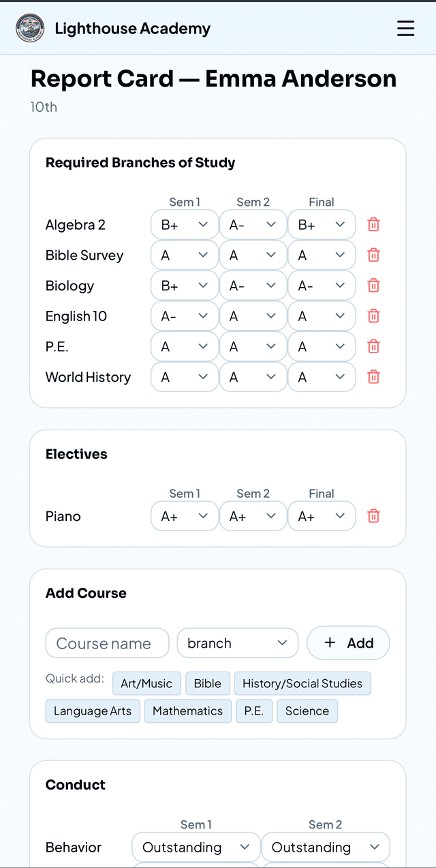Delete the Piano elective
Screen dimensions: 436x868
click(x=373, y=516)
